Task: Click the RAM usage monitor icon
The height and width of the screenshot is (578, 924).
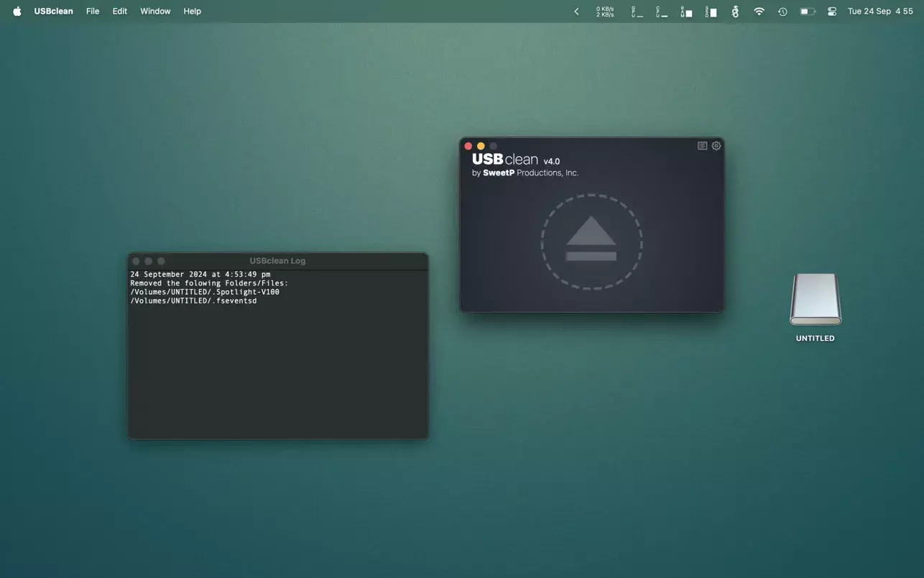Action: tap(686, 12)
